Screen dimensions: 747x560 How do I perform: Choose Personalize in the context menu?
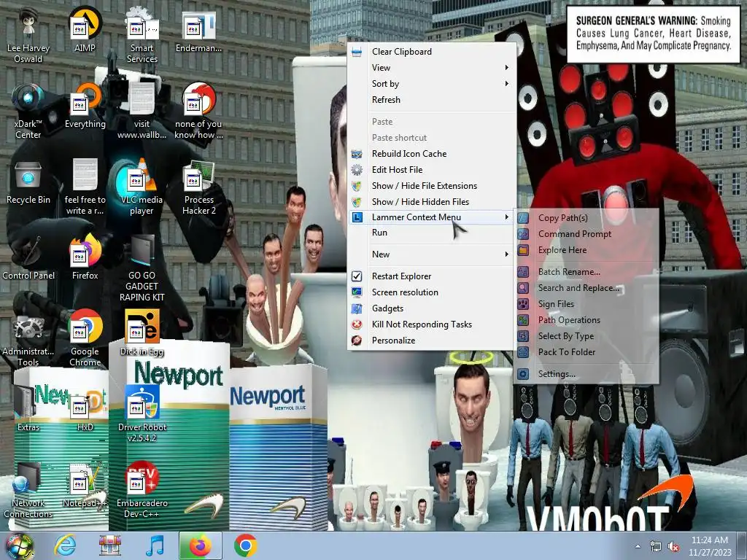click(432, 341)
